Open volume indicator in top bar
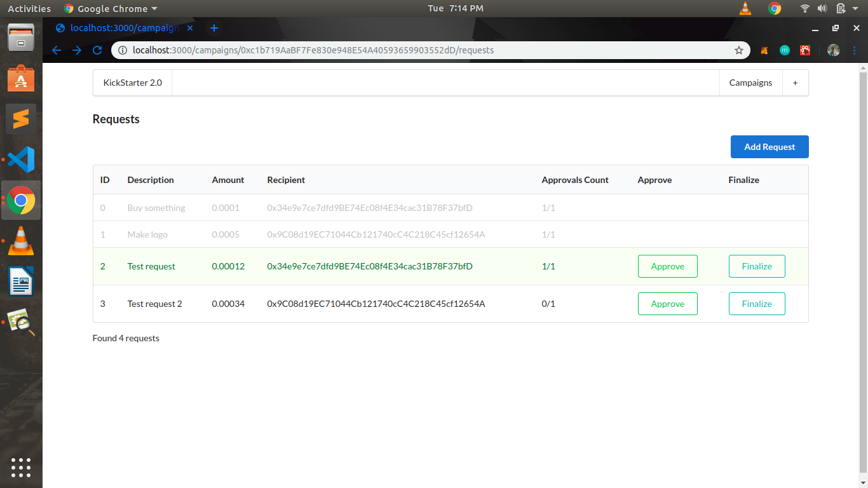This screenshot has height=488, width=868. (822, 8)
